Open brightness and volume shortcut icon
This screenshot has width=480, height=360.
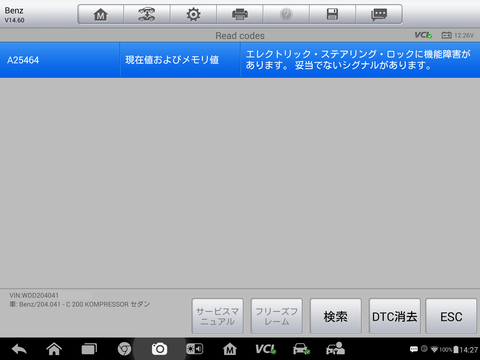194,349
